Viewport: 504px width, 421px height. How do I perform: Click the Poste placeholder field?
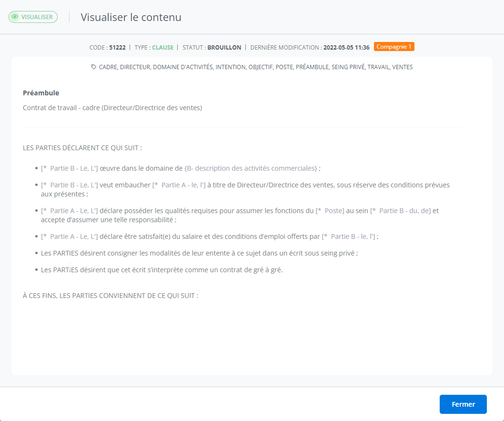pos(330,210)
